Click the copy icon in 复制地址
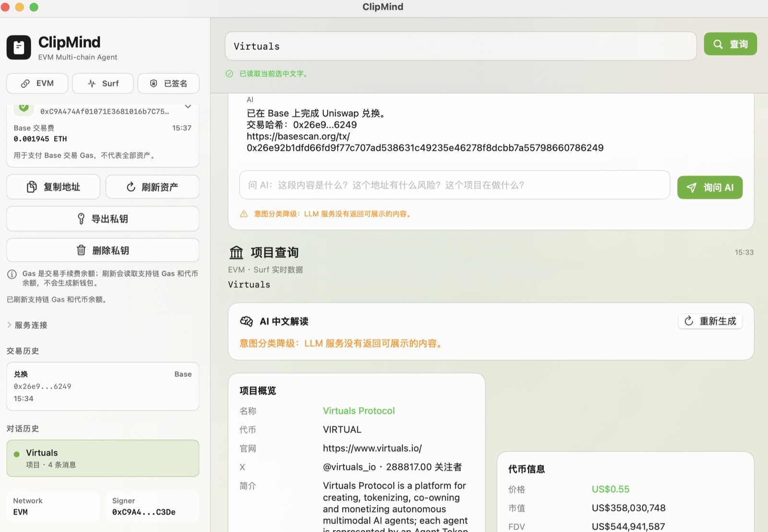This screenshot has height=532, width=768. tap(32, 187)
